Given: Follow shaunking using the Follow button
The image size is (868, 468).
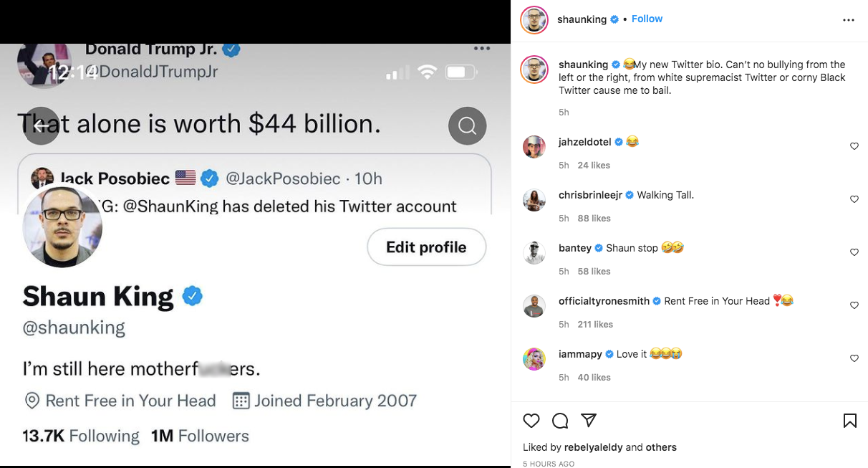Looking at the screenshot, I should click(x=647, y=19).
